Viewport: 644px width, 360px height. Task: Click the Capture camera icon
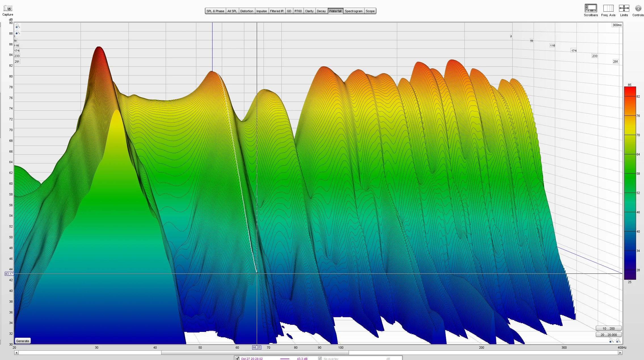[x=8, y=9]
